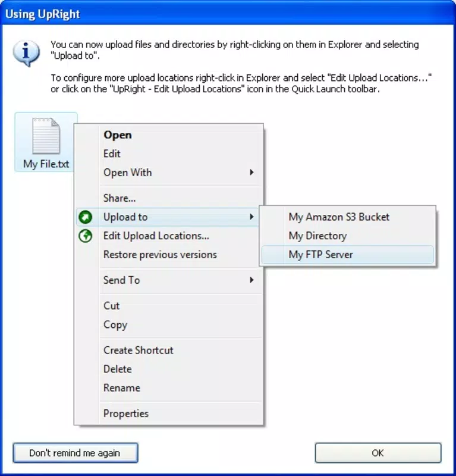456x476 pixels.
Task: Click the Don't remind me again button
Action: [x=76, y=453]
